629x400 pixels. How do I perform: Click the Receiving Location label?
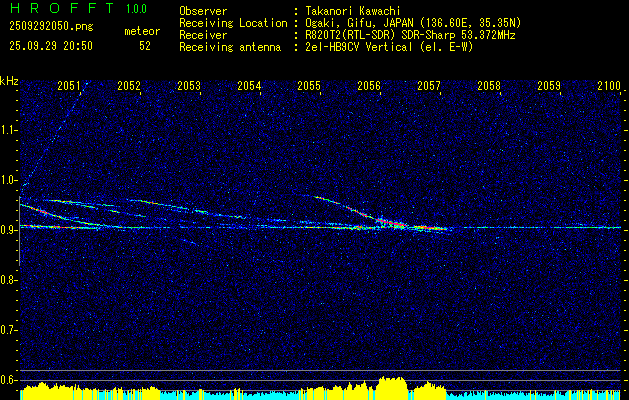(x=233, y=23)
